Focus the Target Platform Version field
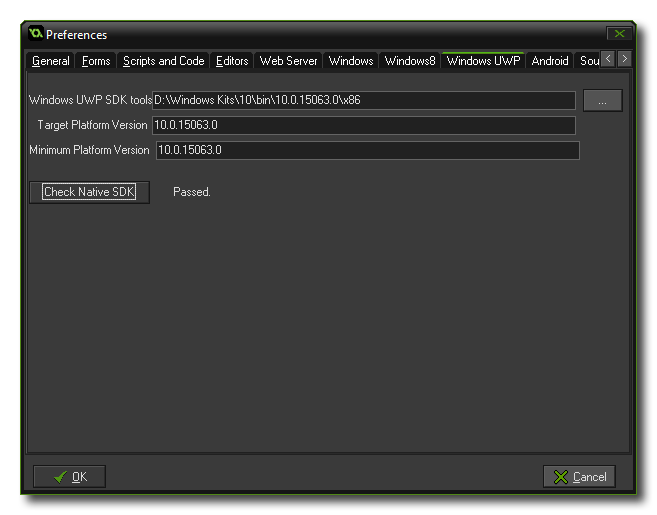Image resolution: width=657 pixels, height=515 pixels. tap(364, 125)
